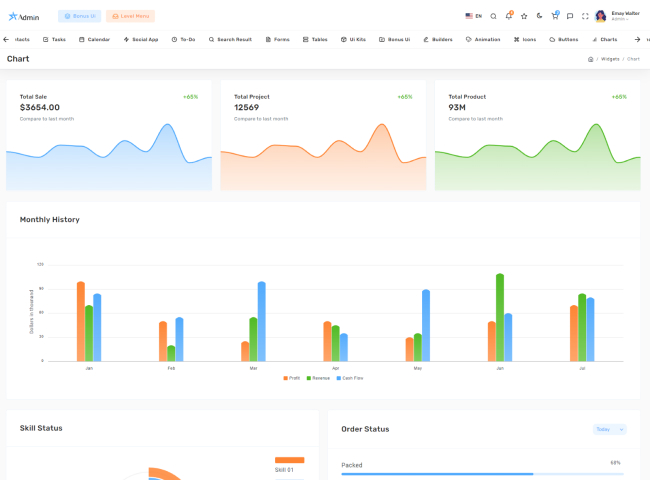650x480 pixels.
Task: Toggle dark mode moon icon
Action: 539,16
